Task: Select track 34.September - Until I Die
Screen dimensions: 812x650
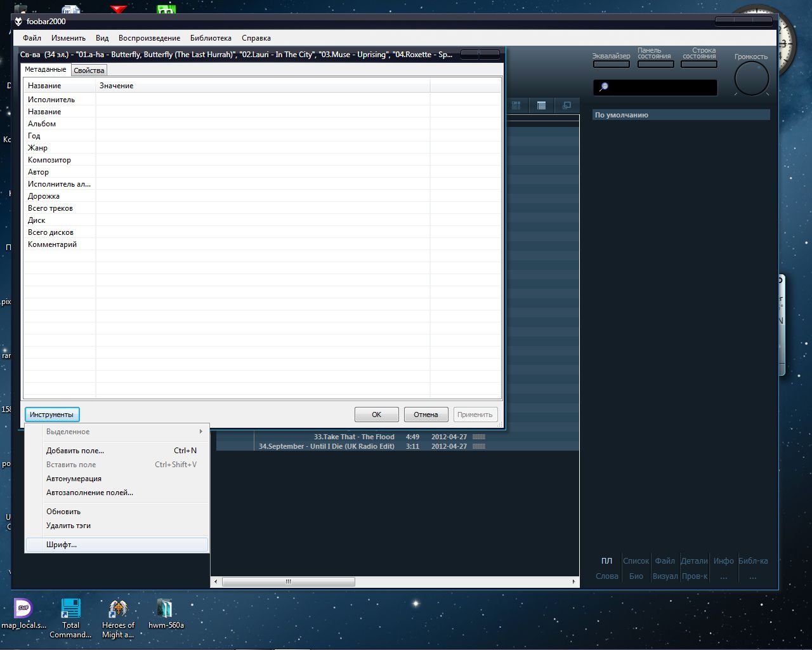Action: (397, 446)
